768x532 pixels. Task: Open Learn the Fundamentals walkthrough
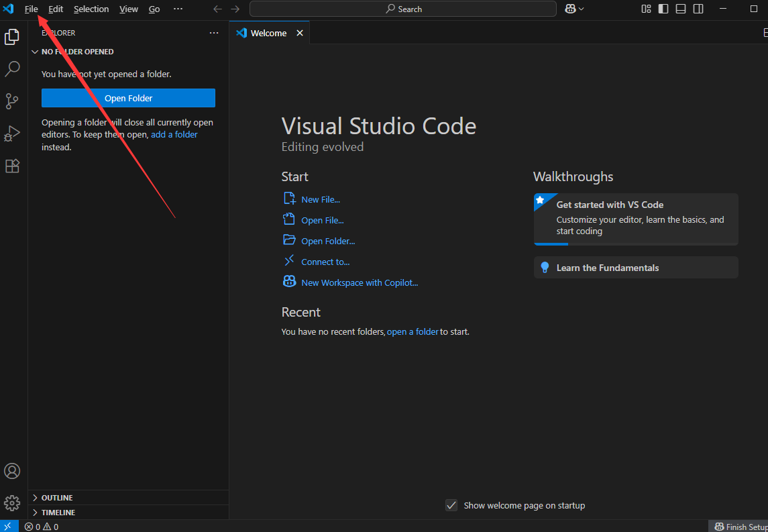[x=636, y=268]
